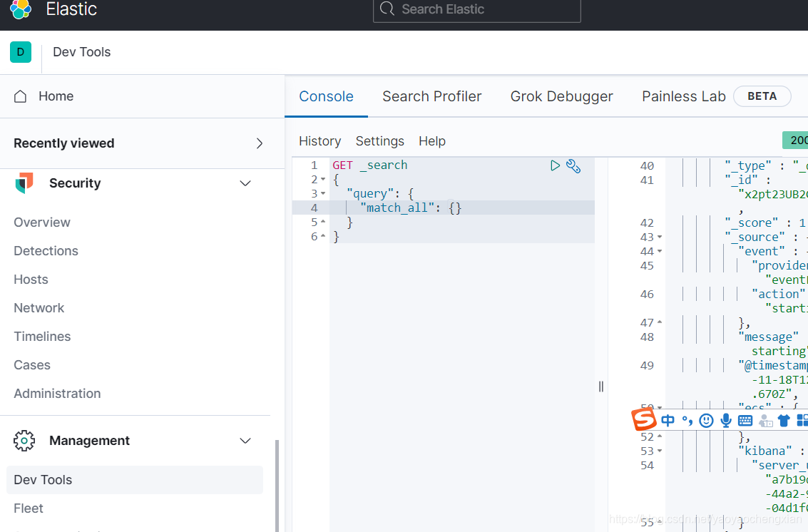Click the IME toolbox grid icon
The height and width of the screenshot is (532, 808).
pyautogui.click(x=802, y=421)
